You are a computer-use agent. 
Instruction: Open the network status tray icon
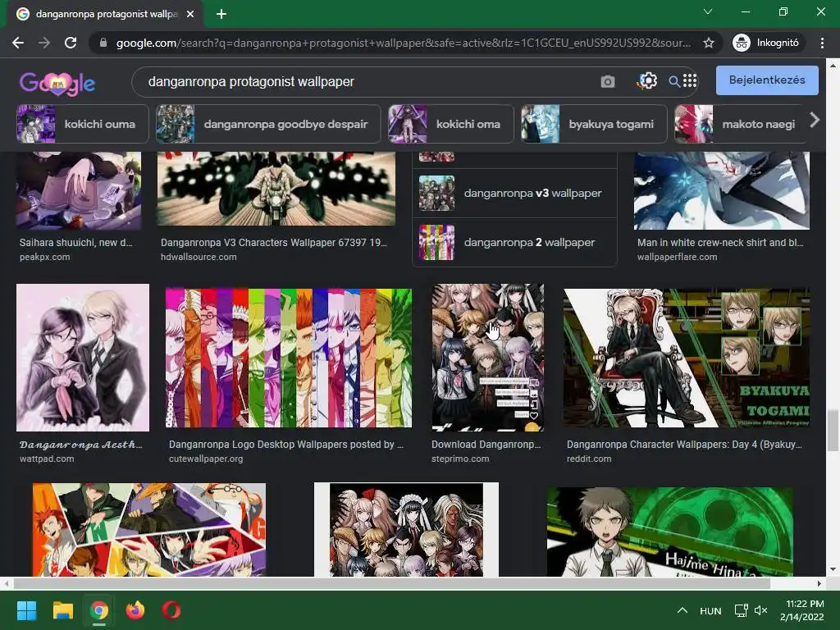[x=741, y=610]
